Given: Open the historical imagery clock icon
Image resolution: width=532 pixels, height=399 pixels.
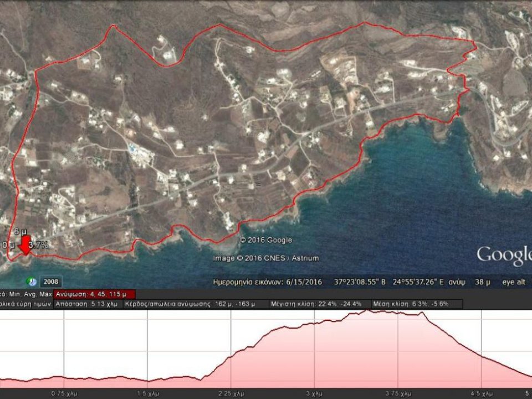Looking at the screenshot, I should coord(32,282).
